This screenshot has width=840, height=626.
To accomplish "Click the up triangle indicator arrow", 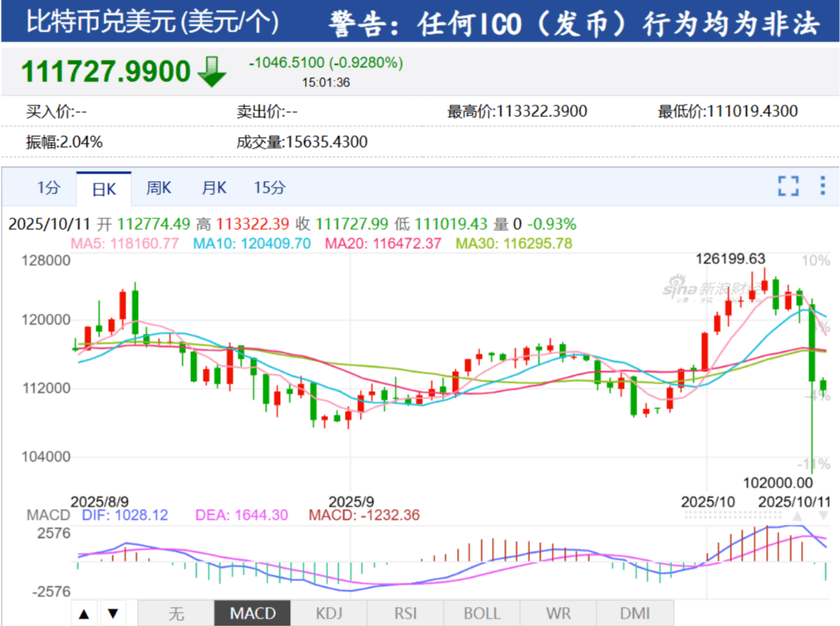I will pyautogui.click(x=84, y=614).
